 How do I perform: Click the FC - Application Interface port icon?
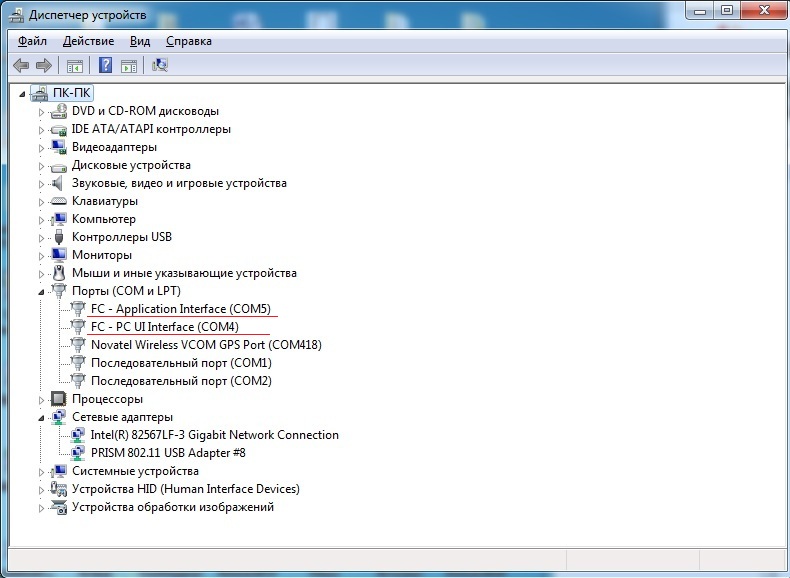78,309
